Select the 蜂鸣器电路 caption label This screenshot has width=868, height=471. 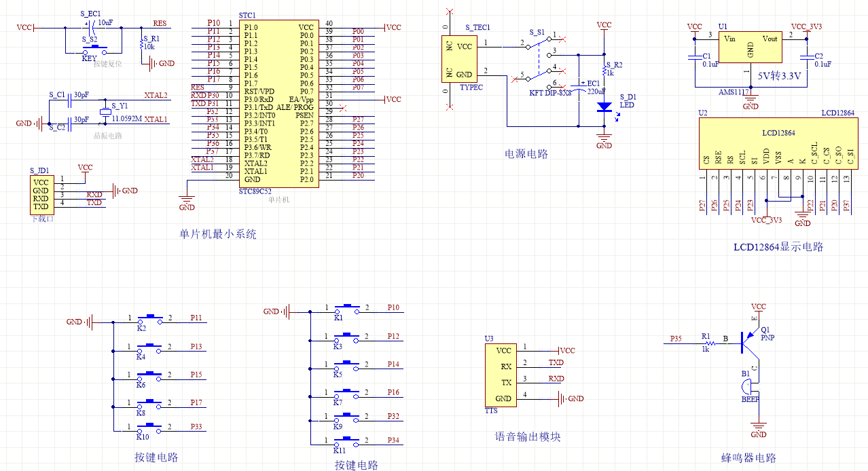pyautogui.click(x=748, y=458)
